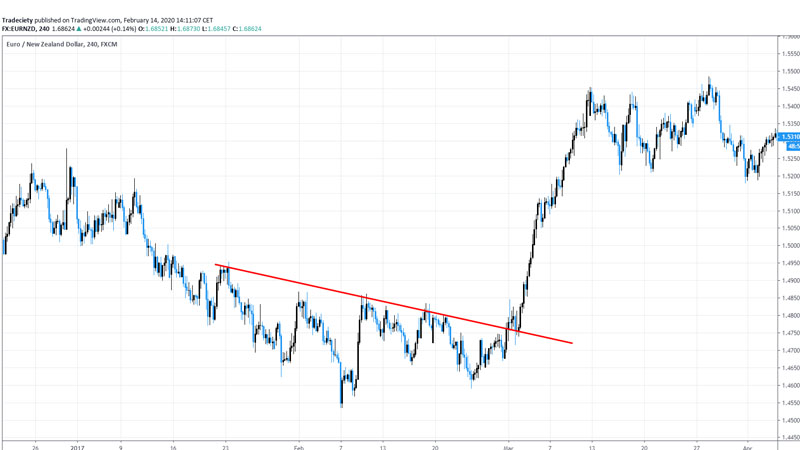Click the 1.5350 price axis label
Screen dimensions: 800x450
(x=791, y=123)
